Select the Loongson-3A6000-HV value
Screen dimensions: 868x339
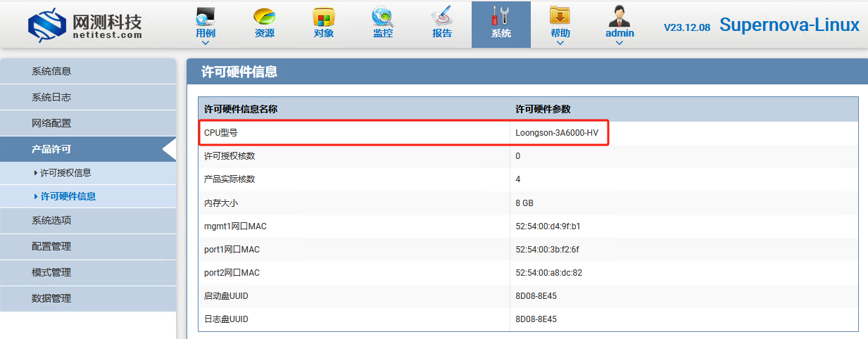click(557, 133)
